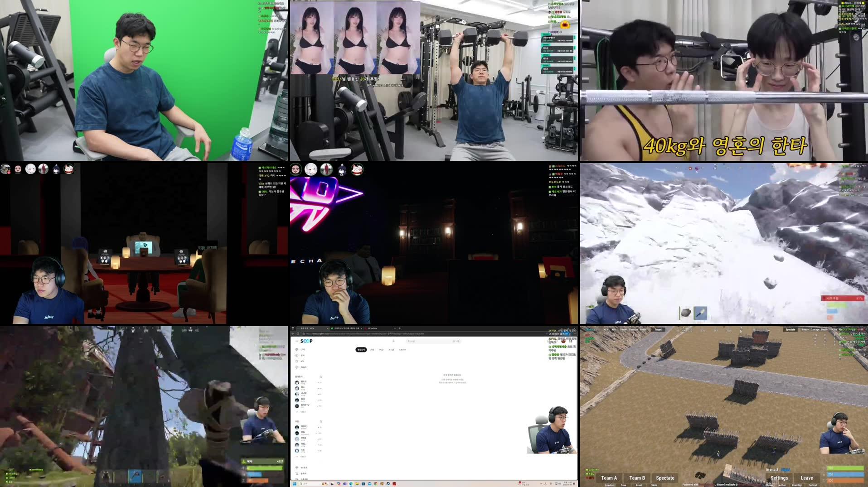Open the File Explorer taskbar icon
The image size is (868, 487).
(357, 483)
